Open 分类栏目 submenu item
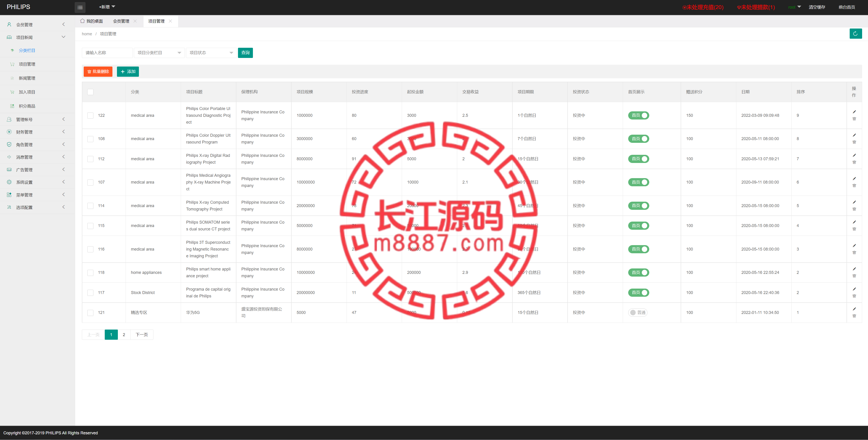The height and width of the screenshot is (440, 868). (27, 50)
